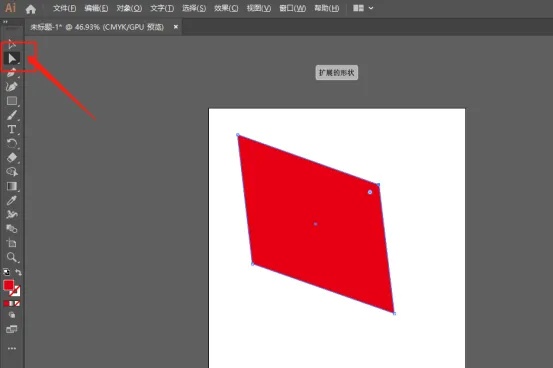Click the bottom-left anchor point of shape

pos(253,264)
